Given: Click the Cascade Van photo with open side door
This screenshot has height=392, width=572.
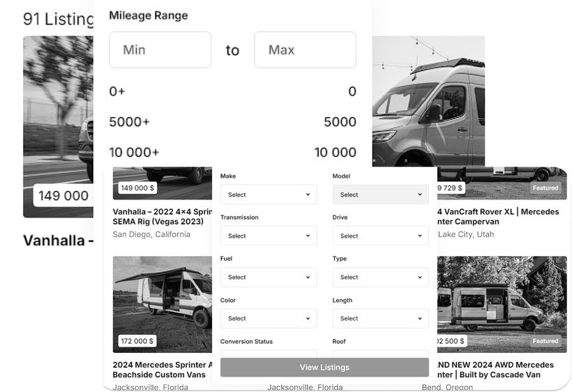Looking at the screenshot, I should pyautogui.click(x=502, y=304).
